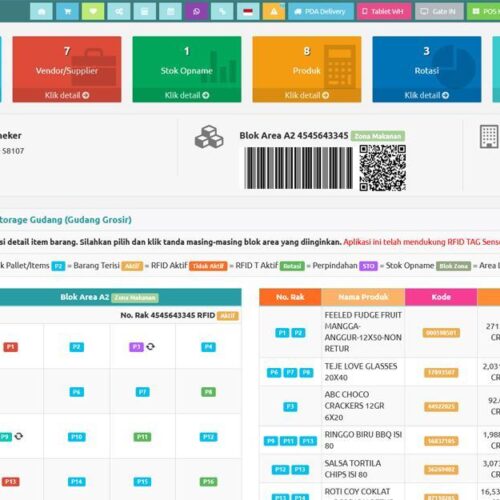Click the purple WhatsApp toolbar icon
Screen dimensions: 500x500
(196, 12)
